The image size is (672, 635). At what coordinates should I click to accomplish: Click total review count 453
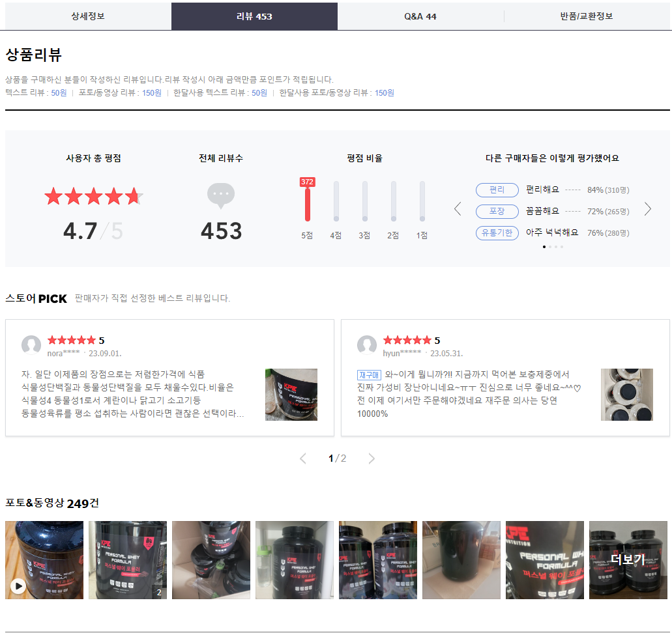pos(222,231)
